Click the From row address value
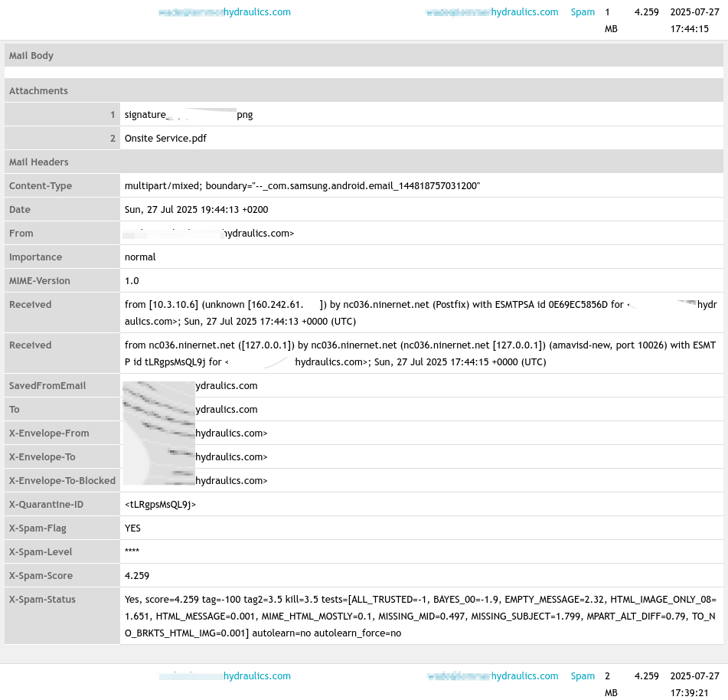Viewport: 728px width, 700px height. (209, 233)
